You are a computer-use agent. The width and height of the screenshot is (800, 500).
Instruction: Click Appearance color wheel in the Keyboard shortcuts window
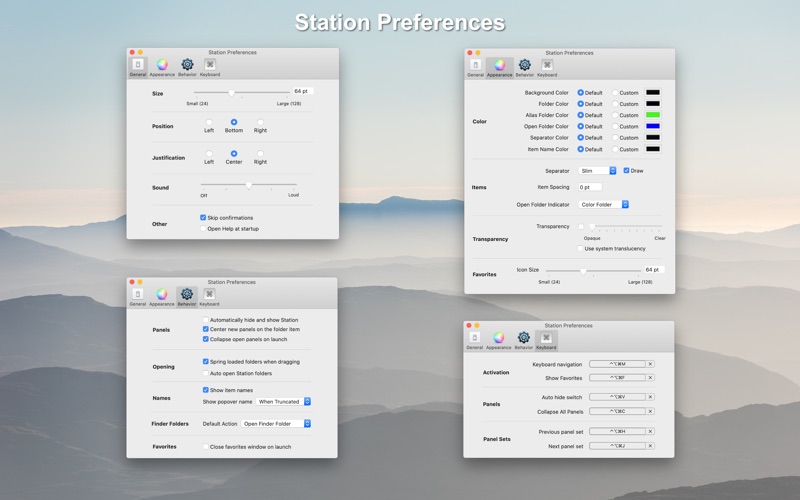tap(498, 337)
